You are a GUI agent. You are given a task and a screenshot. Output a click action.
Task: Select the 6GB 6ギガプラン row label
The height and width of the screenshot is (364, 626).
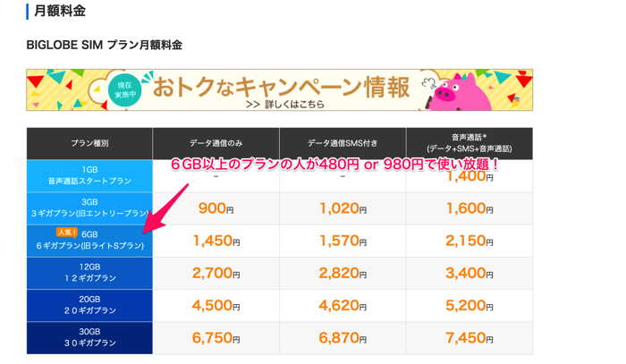coord(89,241)
